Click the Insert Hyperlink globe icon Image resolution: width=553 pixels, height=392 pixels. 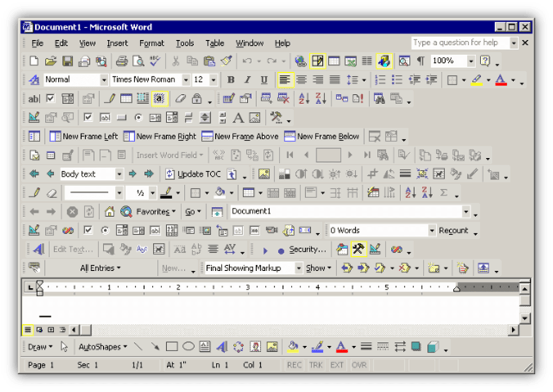click(x=300, y=61)
